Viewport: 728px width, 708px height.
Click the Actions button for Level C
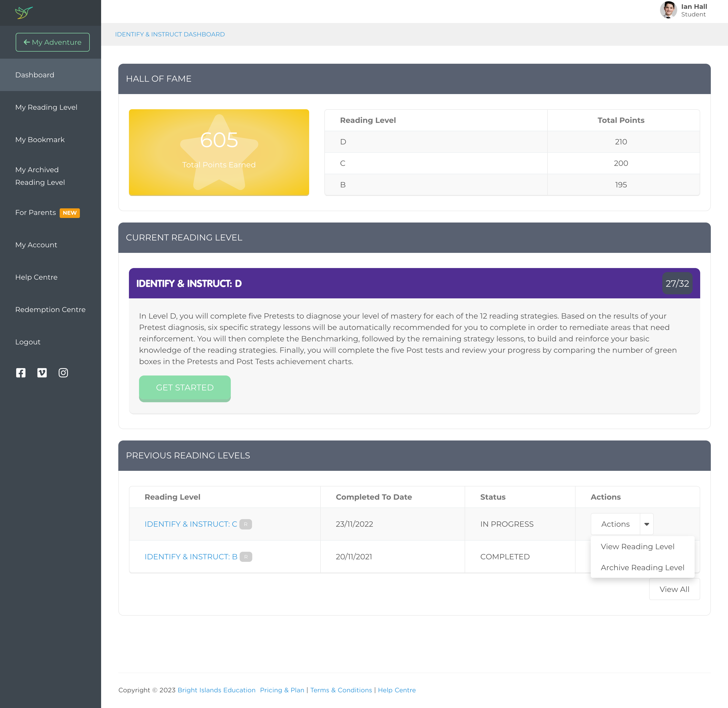click(x=615, y=524)
